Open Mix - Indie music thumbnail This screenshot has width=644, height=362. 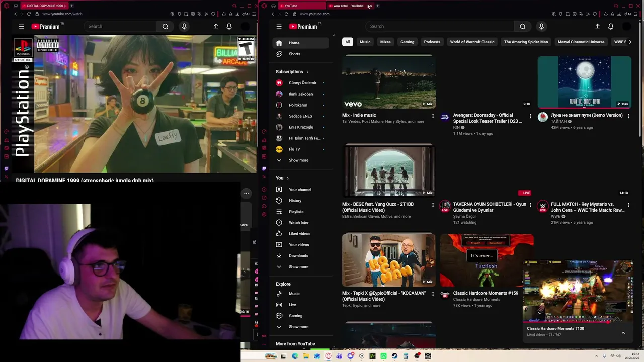click(x=389, y=81)
